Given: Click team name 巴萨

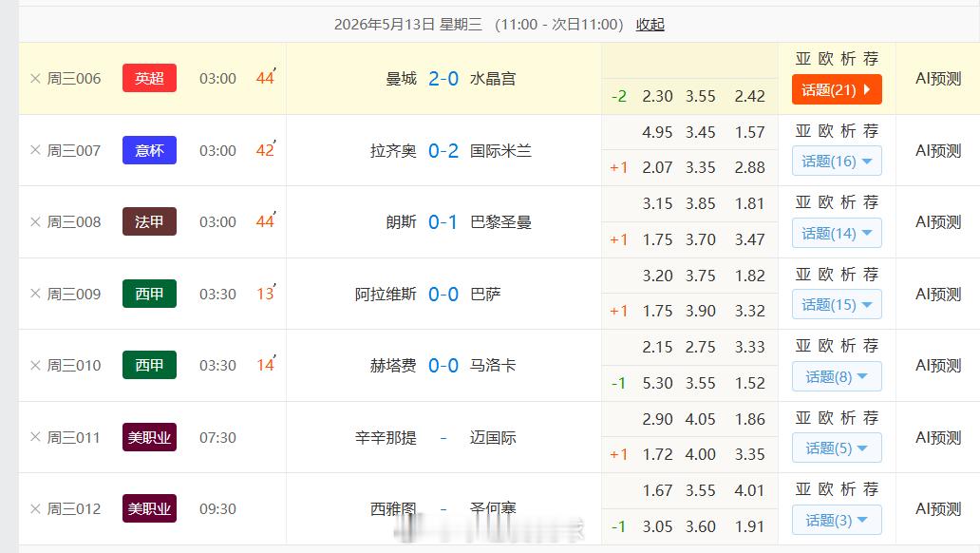Looking at the screenshot, I should (x=485, y=294).
